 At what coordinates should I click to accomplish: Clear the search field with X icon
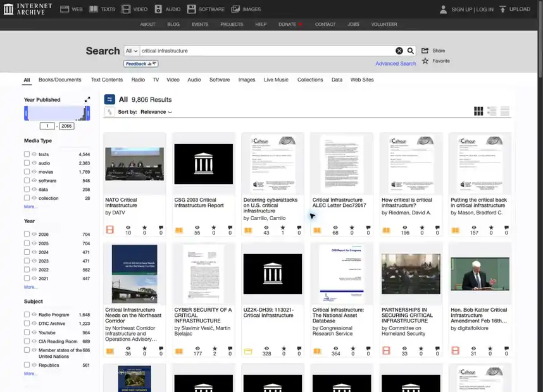click(x=399, y=51)
